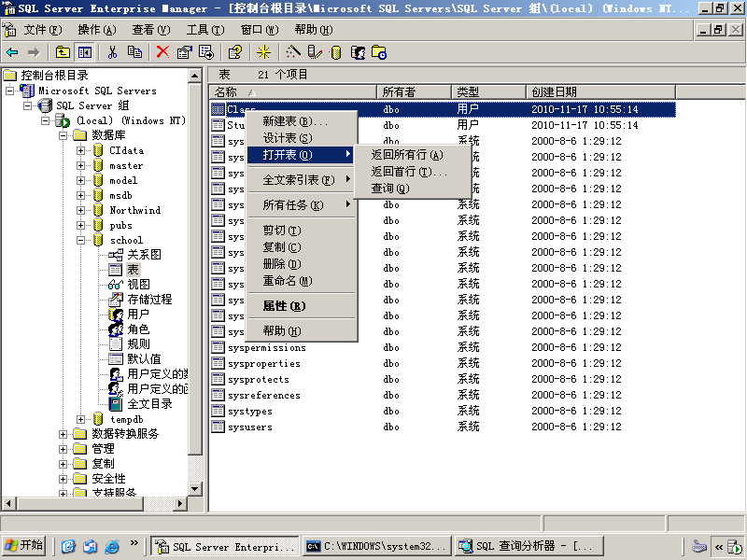
Task: Click the New login user toolbar icon
Action: click(358, 52)
